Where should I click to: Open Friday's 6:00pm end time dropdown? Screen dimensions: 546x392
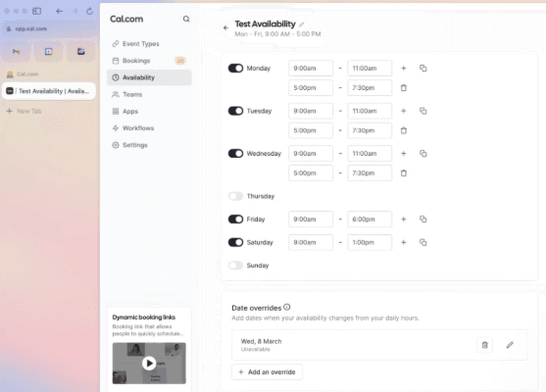pos(370,220)
